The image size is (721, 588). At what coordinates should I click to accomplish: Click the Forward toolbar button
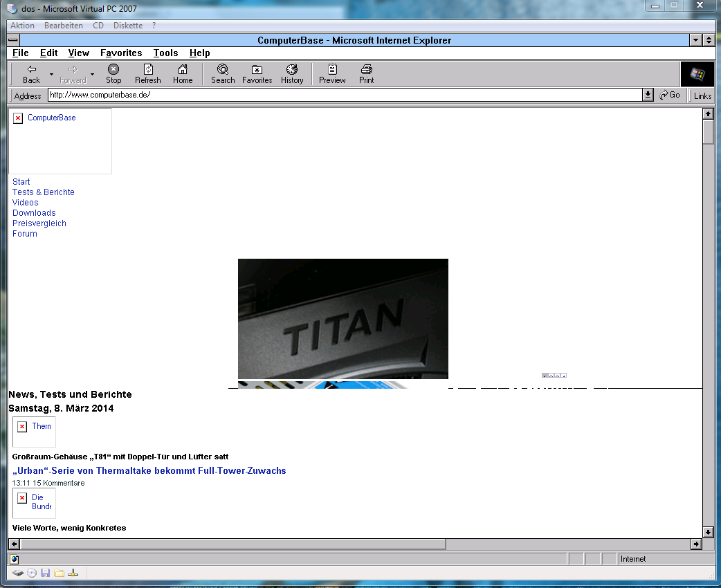pyautogui.click(x=73, y=74)
